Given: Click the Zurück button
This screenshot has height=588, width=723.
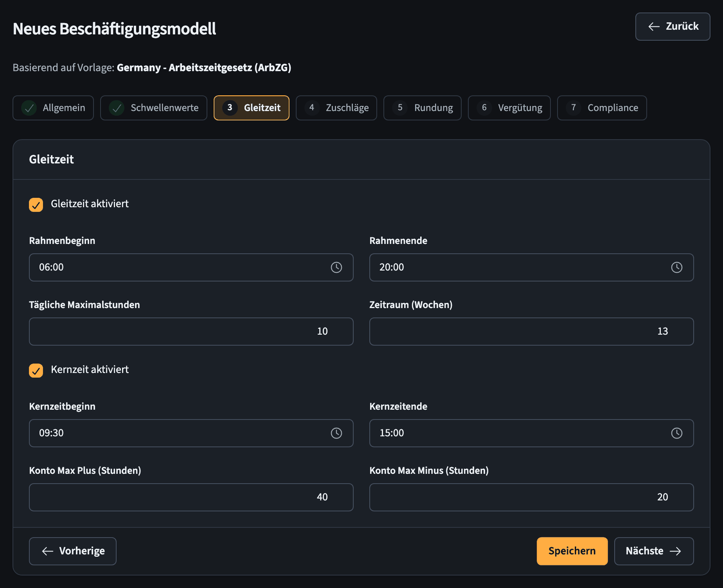Looking at the screenshot, I should click(x=673, y=27).
